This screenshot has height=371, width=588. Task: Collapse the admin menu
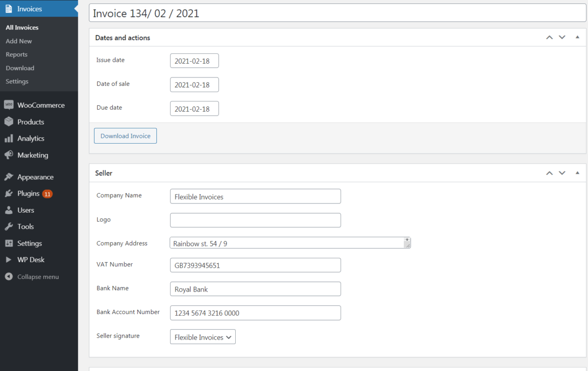pos(9,276)
